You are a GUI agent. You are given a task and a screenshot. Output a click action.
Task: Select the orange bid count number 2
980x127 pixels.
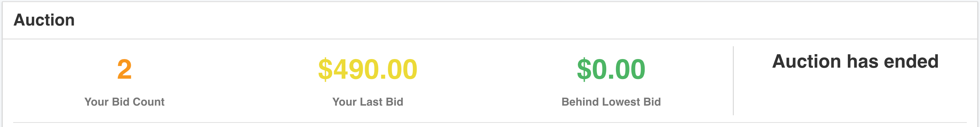[124, 69]
